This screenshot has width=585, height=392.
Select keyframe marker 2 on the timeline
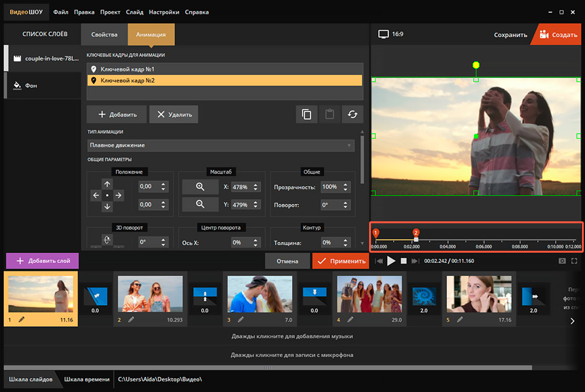point(416,232)
